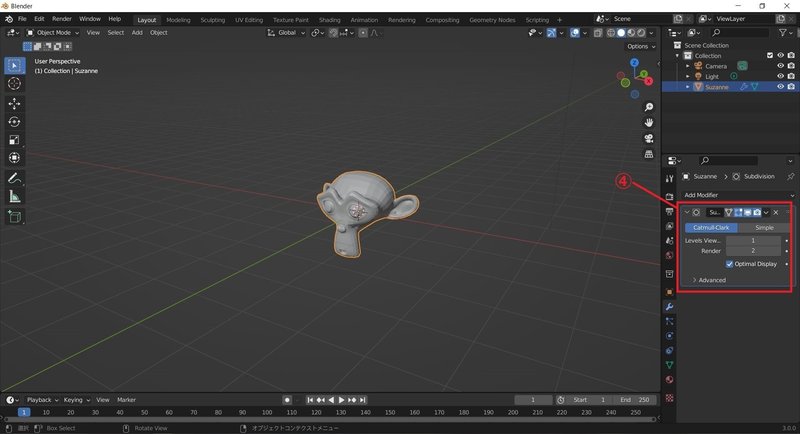The height and width of the screenshot is (434, 800).
Task: Select the Add Cube tool
Action: pyautogui.click(x=14, y=217)
